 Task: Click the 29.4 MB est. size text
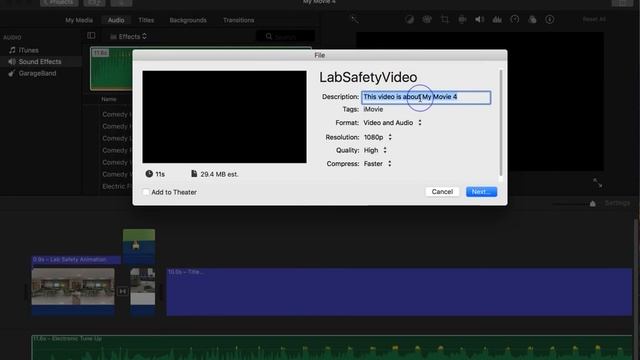point(220,174)
